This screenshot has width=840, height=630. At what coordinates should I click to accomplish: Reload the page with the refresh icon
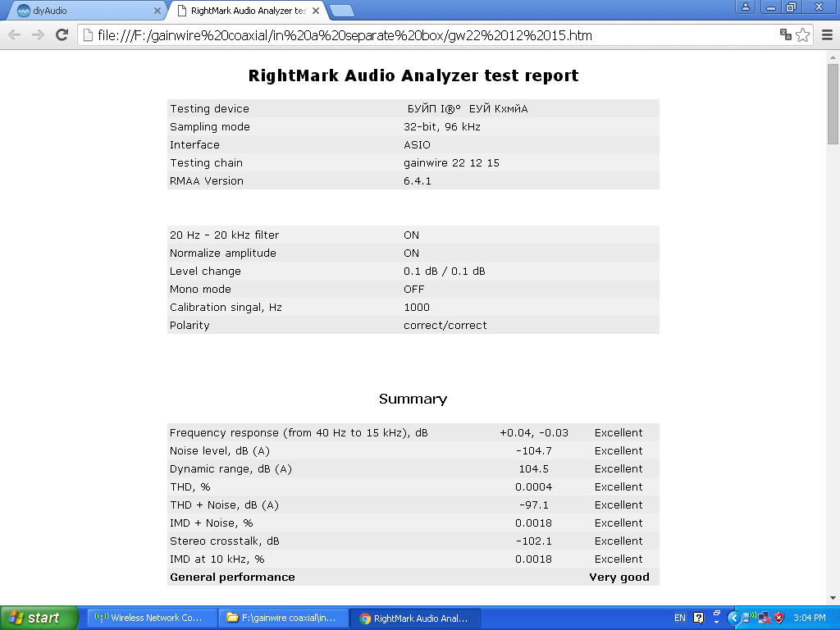click(x=62, y=35)
